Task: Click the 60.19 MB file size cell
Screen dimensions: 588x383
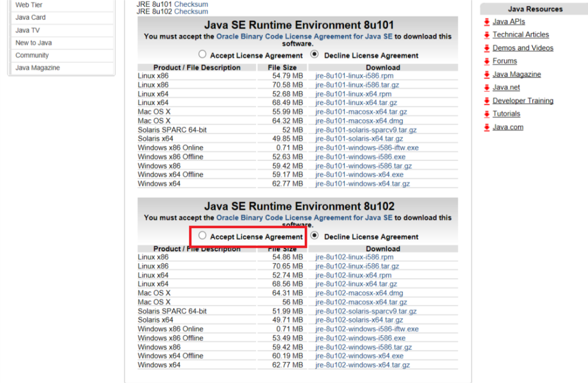Action: point(288,356)
